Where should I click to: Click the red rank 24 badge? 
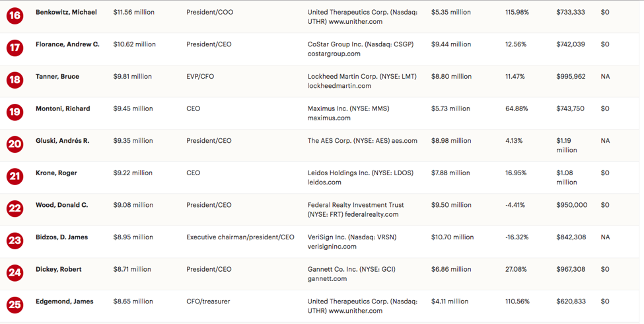point(15,272)
